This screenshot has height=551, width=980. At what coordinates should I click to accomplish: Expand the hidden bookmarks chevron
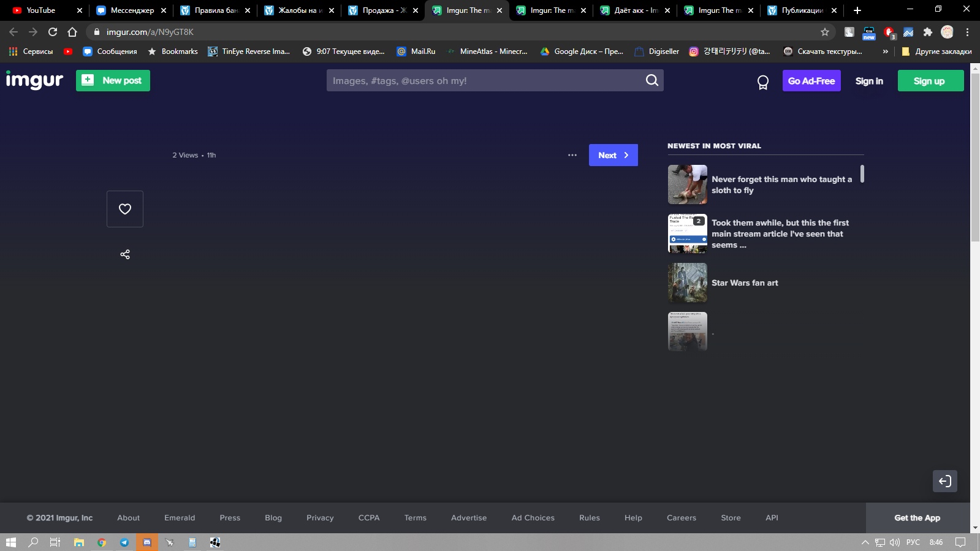click(x=885, y=51)
